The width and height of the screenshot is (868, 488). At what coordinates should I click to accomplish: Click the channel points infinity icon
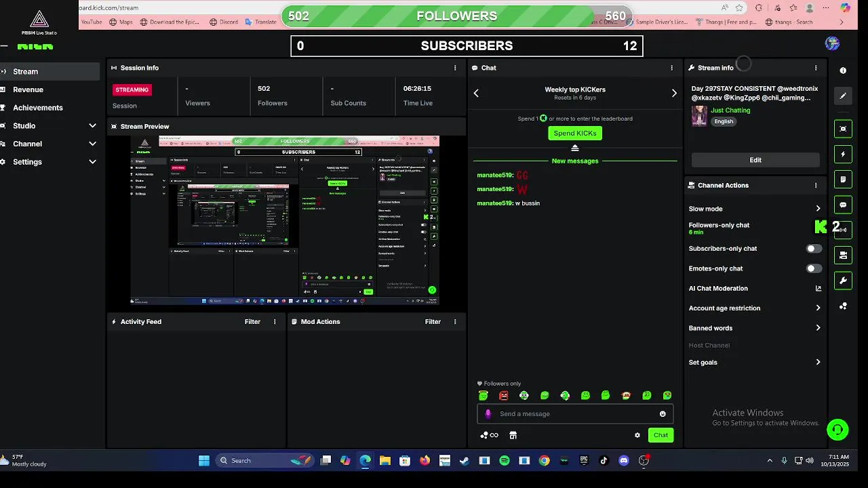pyautogui.click(x=489, y=435)
